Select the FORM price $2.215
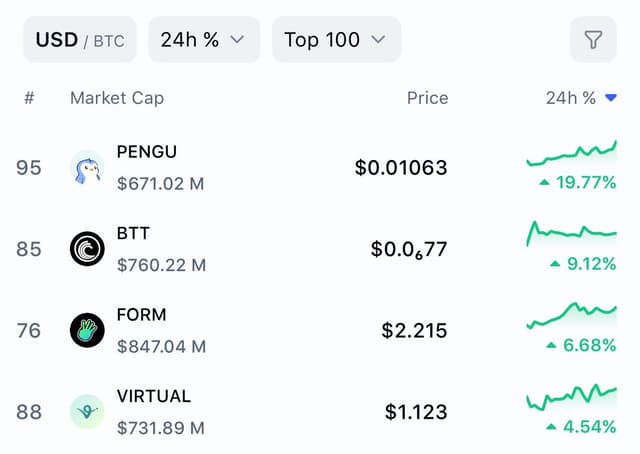The height and width of the screenshot is (454, 640). [414, 330]
